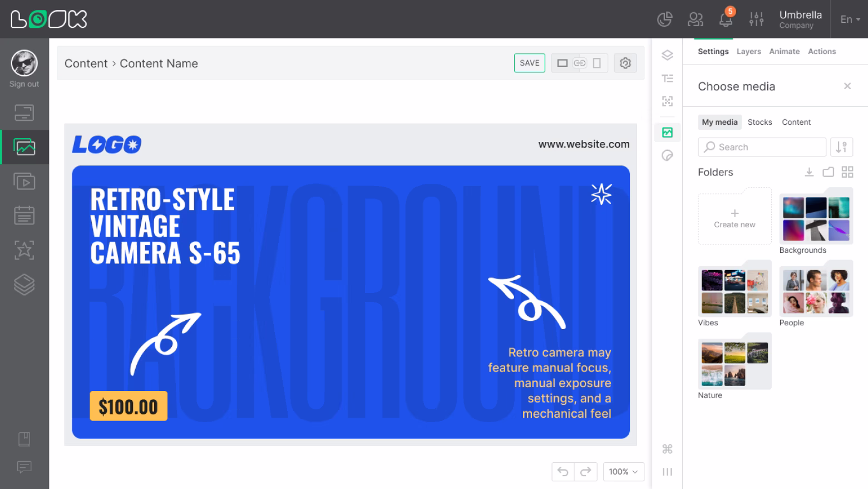
Task: Select the layers tool in editor toolbar
Action: tap(667, 55)
